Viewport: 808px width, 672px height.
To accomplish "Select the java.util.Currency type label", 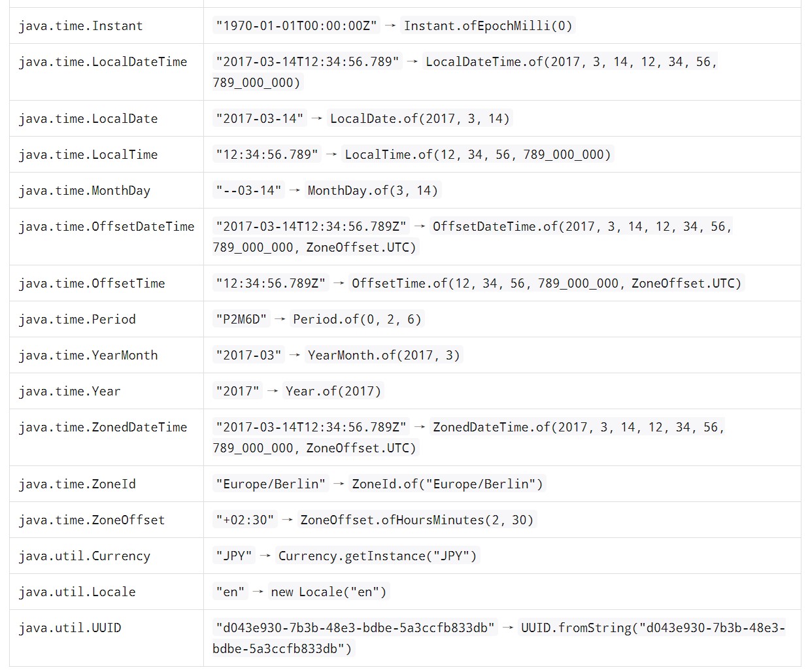I will pos(84,556).
